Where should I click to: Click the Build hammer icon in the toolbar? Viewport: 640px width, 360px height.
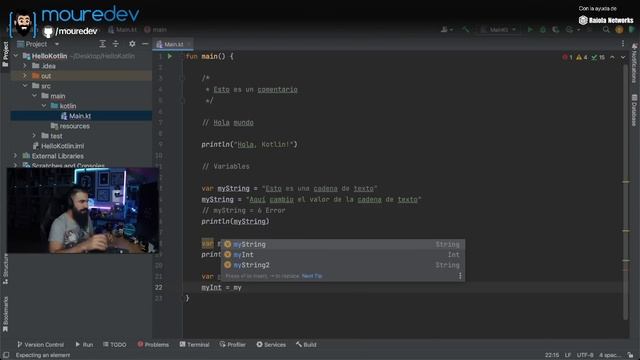(x=466, y=29)
